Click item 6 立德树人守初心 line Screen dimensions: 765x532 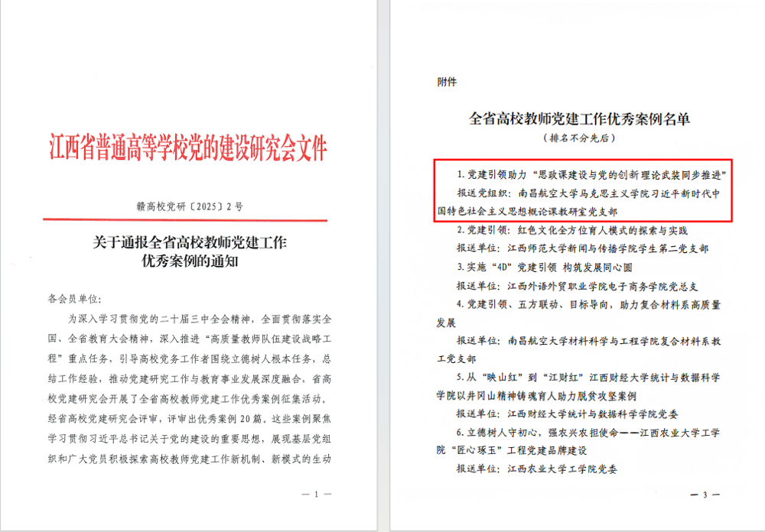pyautogui.click(x=588, y=433)
